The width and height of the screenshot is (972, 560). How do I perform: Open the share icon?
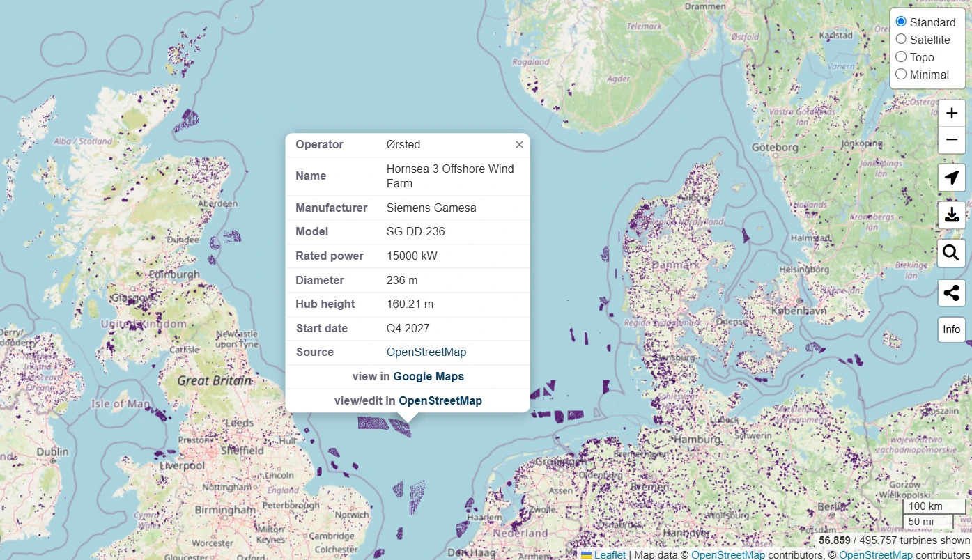pos(952,293)
